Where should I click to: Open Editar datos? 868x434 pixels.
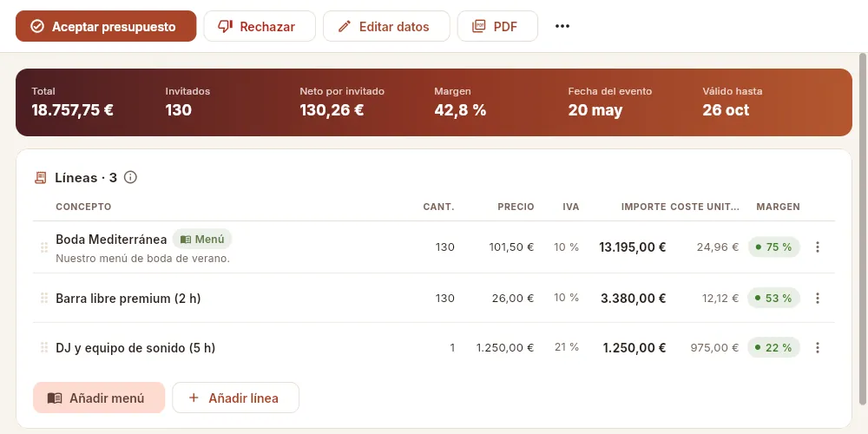pos(386,26)
